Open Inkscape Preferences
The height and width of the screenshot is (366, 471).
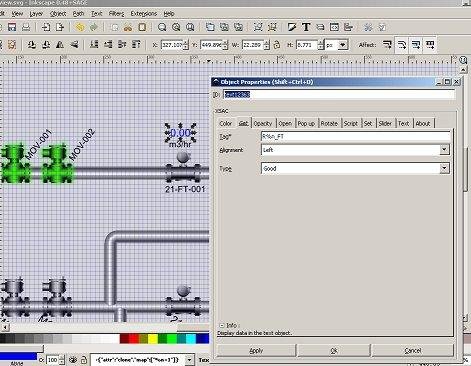click(x=368, y=27)
